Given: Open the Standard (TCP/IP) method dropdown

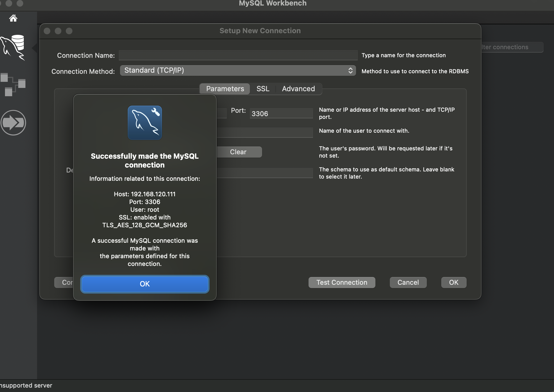Looking at the screenshot, I should pos(235,70).
